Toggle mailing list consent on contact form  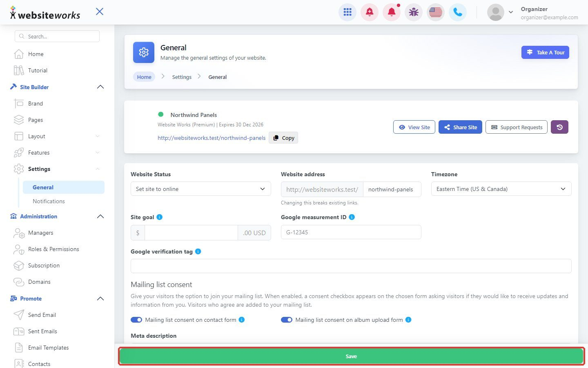point(136,320)
